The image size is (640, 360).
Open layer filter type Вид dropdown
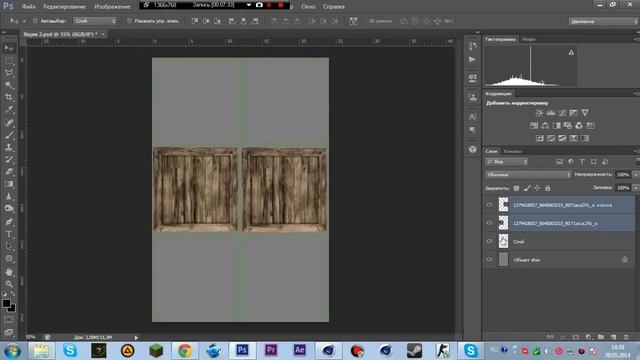(x=507, y=162)
